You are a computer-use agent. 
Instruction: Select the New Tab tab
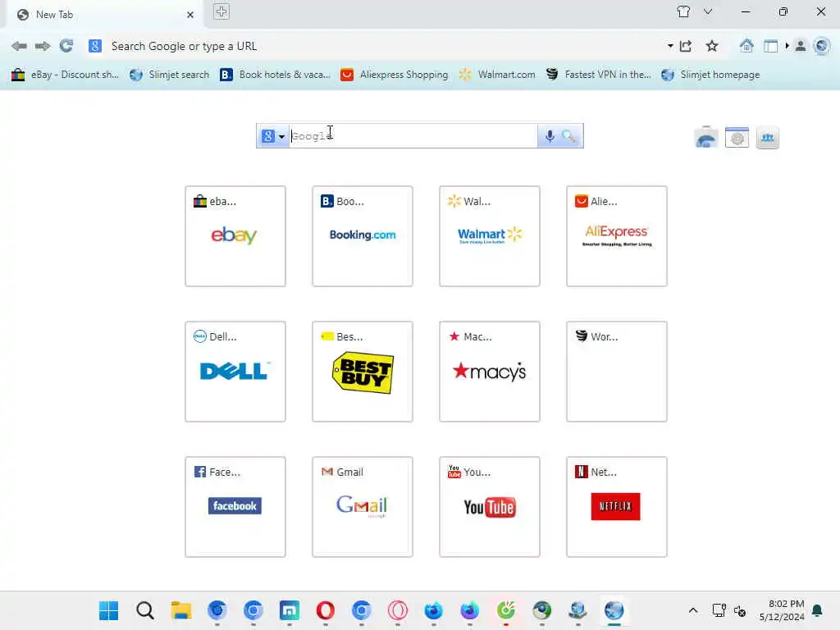coord(105,15)
